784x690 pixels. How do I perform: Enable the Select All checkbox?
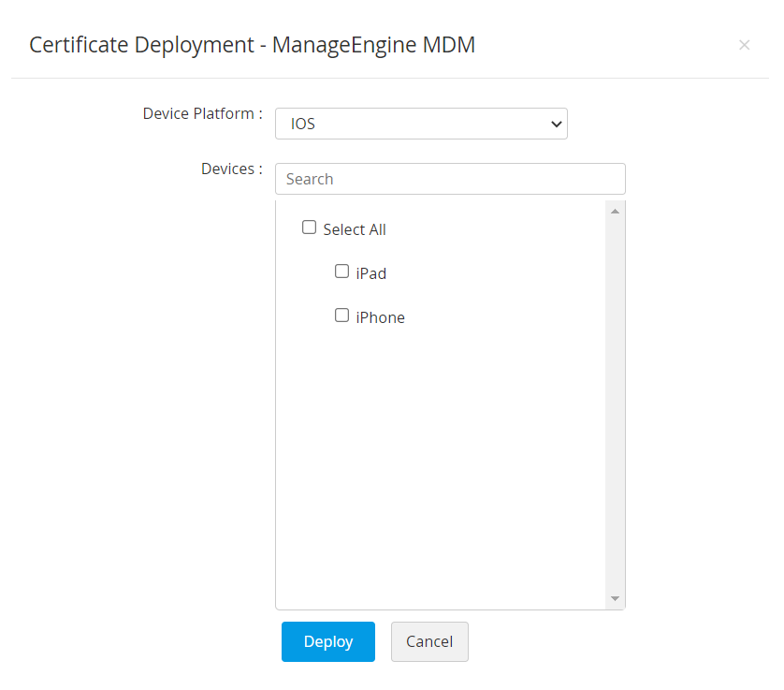[309, 227]
